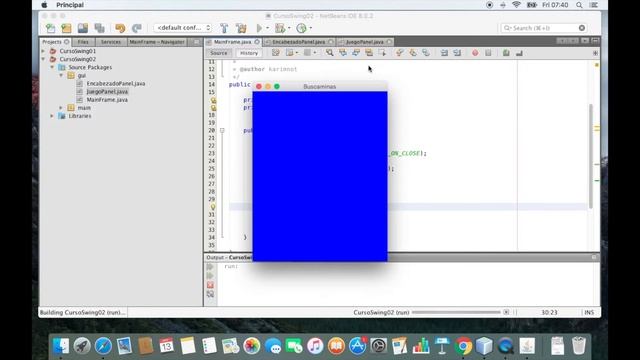This screenshot has width=640, height=360.
Task: Open App Store from the Dock
Action: [x=358, y=346]
